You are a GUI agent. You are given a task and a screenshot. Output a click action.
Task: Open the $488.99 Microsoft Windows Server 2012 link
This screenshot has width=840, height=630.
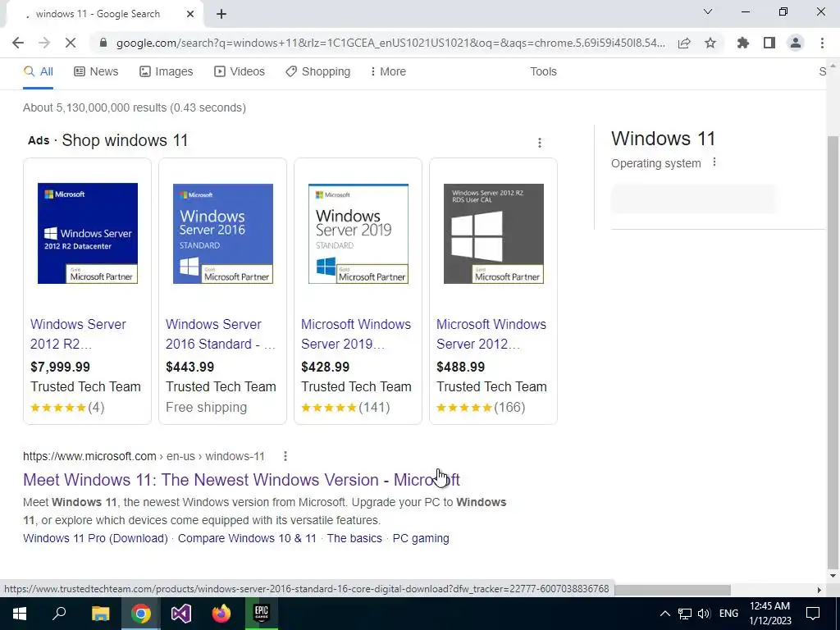[491, 335]
